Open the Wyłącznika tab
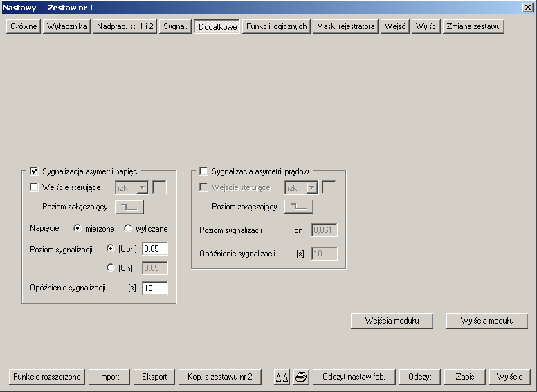 67,26
